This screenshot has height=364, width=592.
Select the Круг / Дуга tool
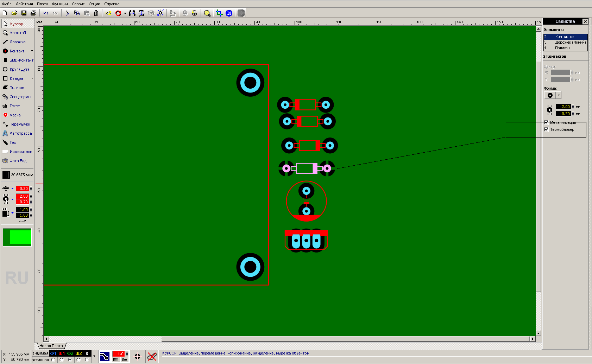[18, 69]
